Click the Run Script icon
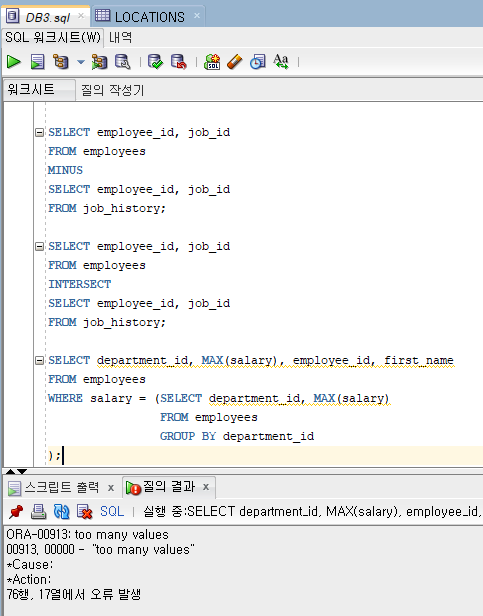The height and width of the screenshot is (616, 483). point(38,62)
